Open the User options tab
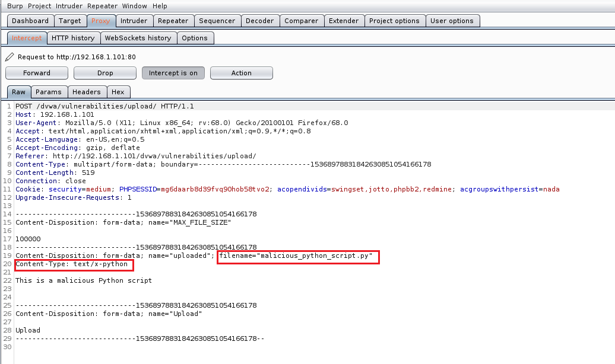 452,21
